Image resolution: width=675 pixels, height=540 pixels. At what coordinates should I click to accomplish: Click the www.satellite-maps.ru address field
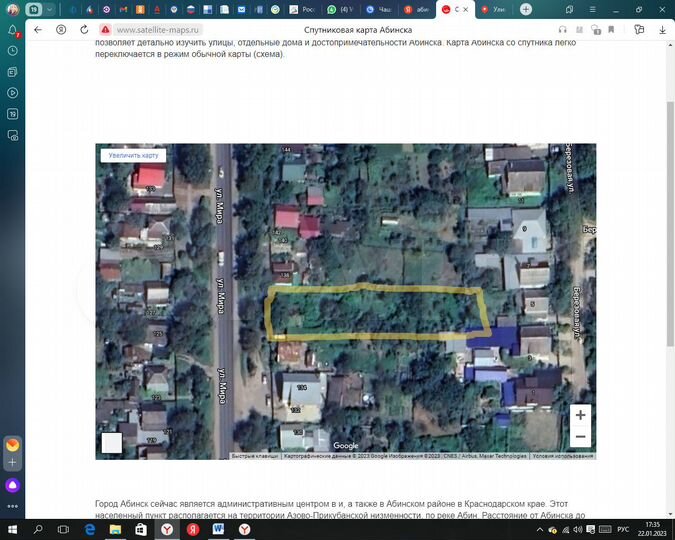pyautogui.click(x=158, y=30)
